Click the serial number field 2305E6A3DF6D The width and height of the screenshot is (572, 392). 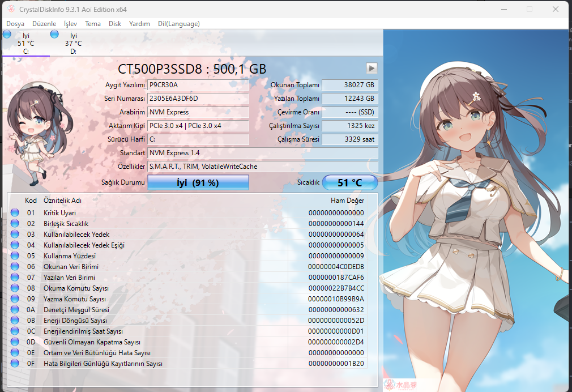click(x=198, y=99)
